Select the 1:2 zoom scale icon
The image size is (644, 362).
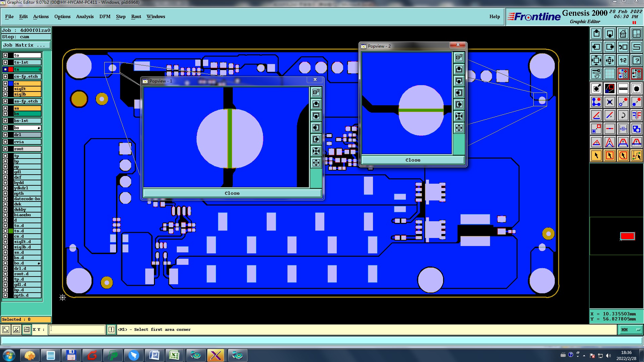[623, 60]
